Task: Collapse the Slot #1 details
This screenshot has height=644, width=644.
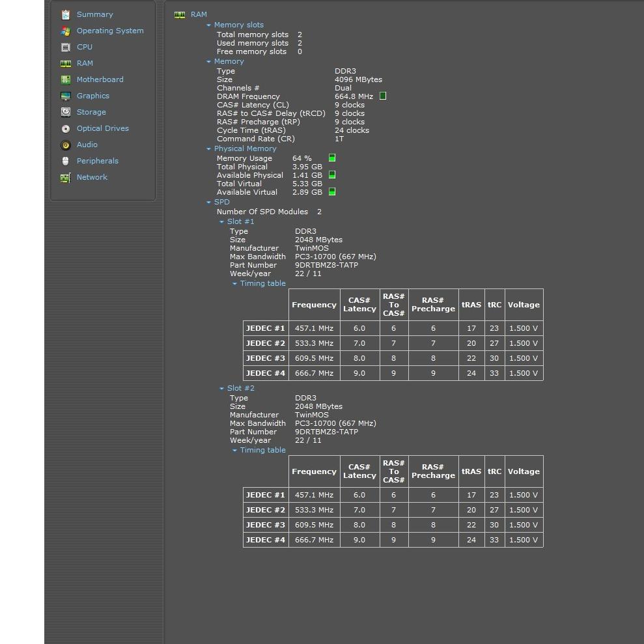Action: [222, 222]
